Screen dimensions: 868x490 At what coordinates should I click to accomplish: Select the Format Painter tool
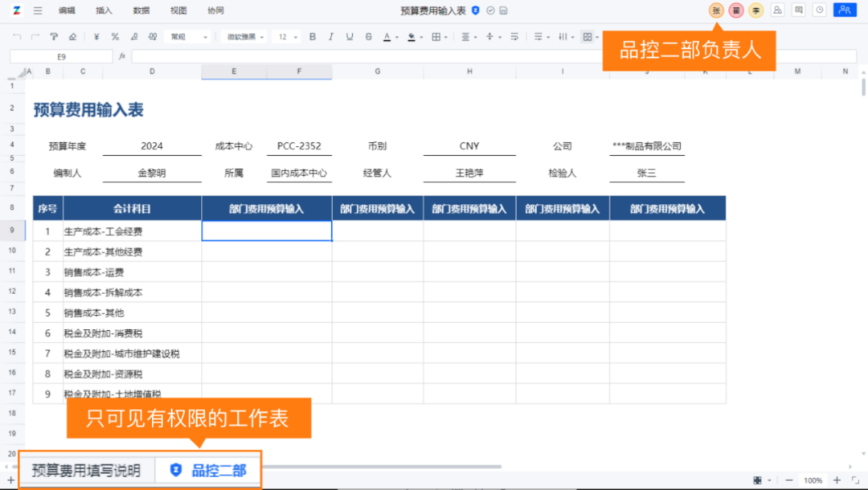[54, 37]
